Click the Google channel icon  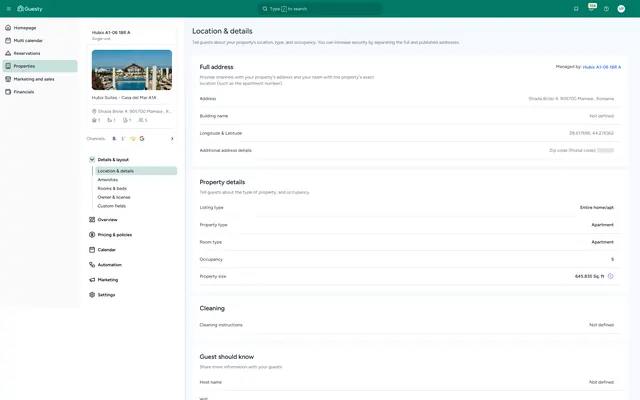(x=142, y=139)
